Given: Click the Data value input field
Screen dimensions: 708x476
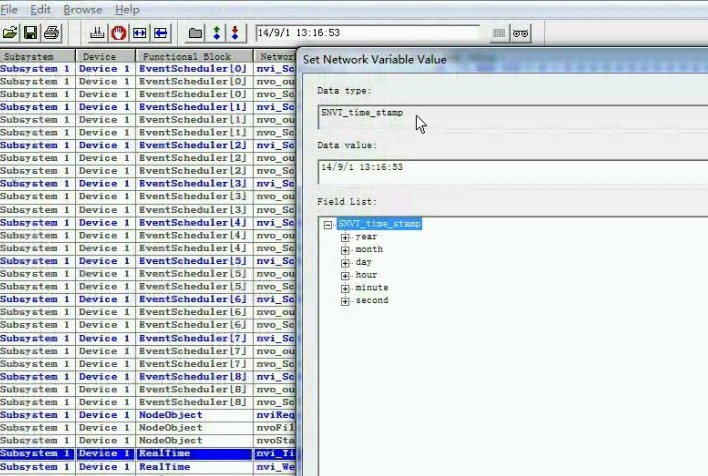Looking at the screenshot, I should (513, 172).
